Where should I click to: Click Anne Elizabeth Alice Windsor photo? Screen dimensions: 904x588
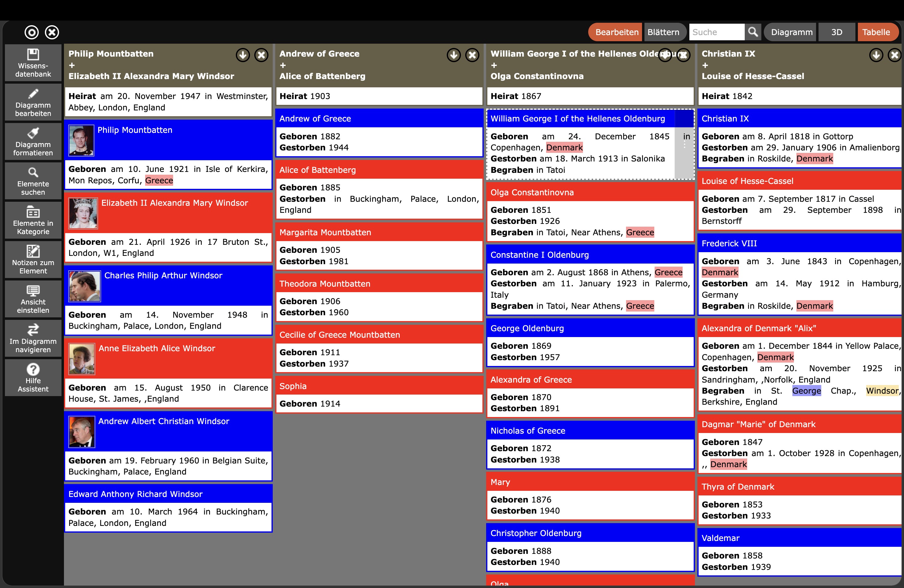click(x=82, y=359)
